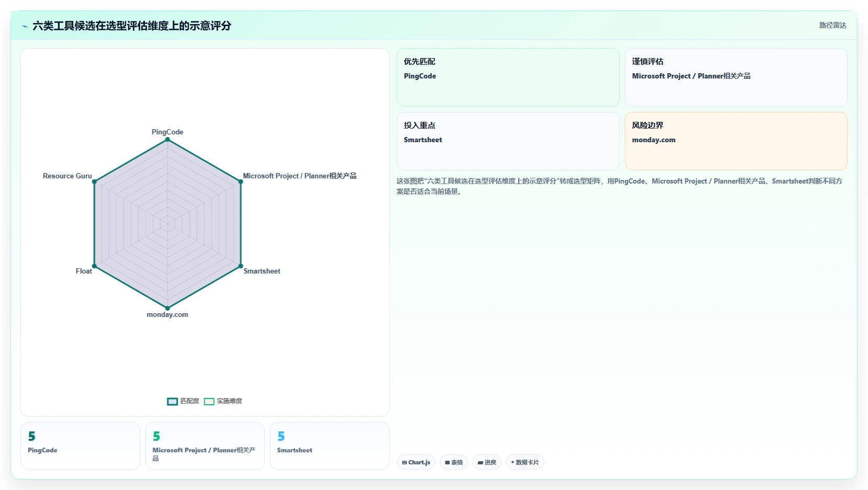This screenshot has height=490, width=868.
Task: Click the Chart.js tag chip
Action: pyautogui.click(x=416, y=462)
